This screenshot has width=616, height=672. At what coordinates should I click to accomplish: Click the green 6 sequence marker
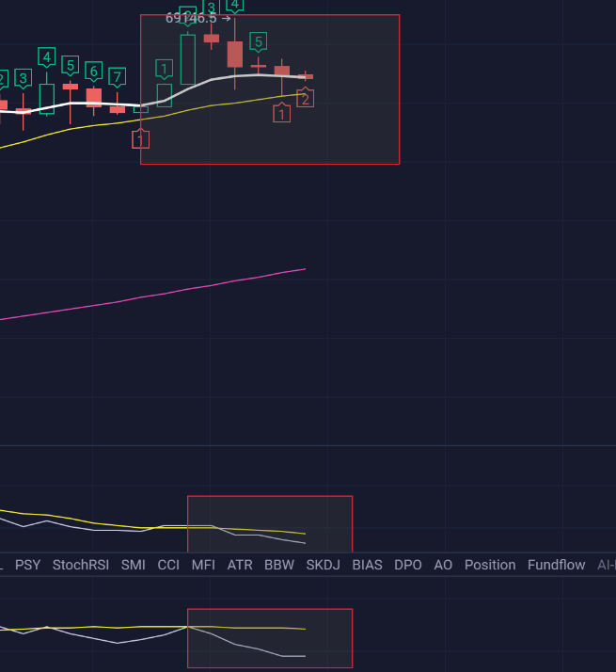tap(94, 72)
